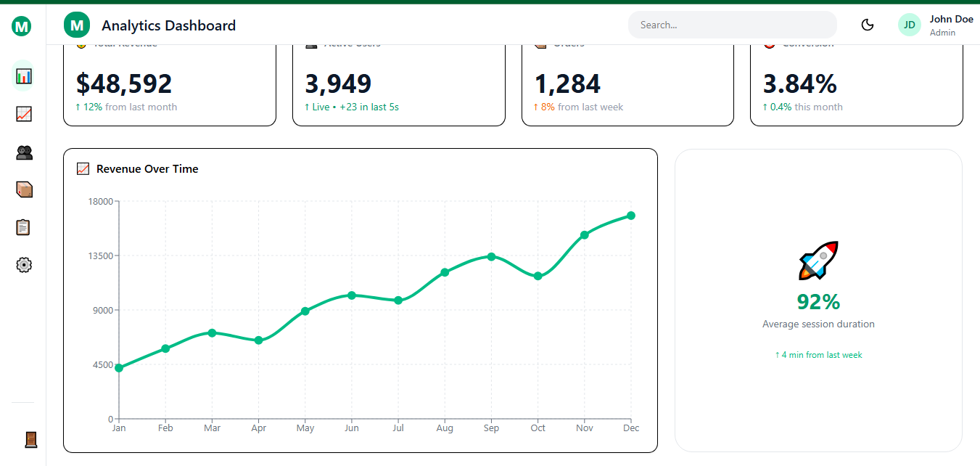Click the rocket icon above the 92% stat
The width and height of the screenshot is (980, 466).
click(x=818, y=261)
